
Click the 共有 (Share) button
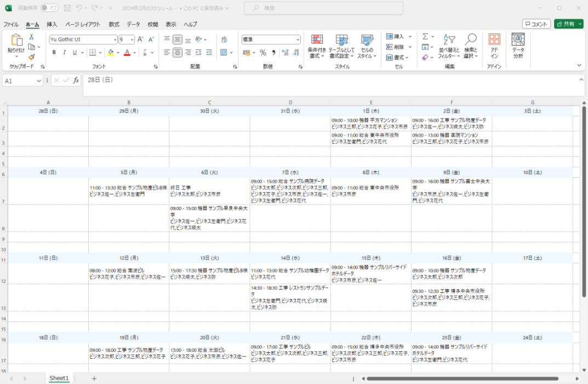point(568,24)
